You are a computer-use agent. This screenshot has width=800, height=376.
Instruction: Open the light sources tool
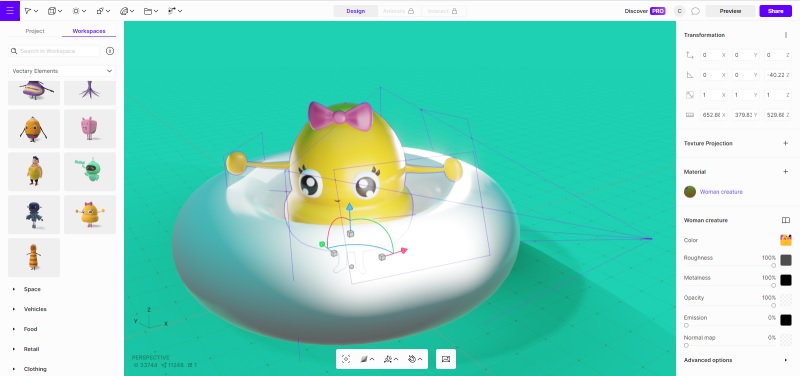coord(76,11)
